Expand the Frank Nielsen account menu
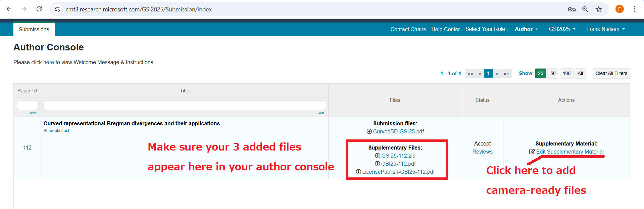 pos(605,29)
